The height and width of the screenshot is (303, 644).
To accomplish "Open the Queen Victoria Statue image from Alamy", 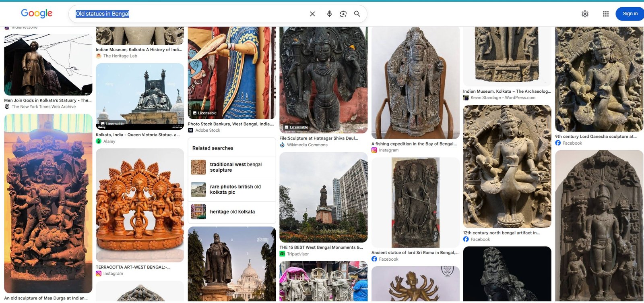I will pyautogui.click(x=140, y=96).
